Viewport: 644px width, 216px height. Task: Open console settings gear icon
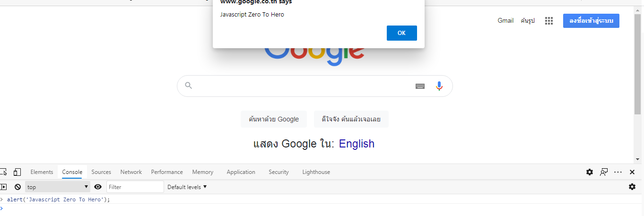tap(632, 187)
